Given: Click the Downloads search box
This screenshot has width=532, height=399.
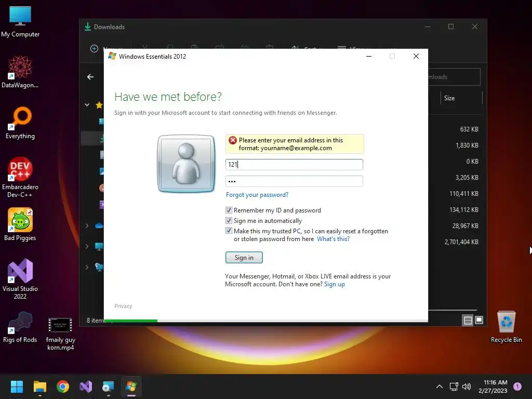Looking at the screenshot, I should coord(454,77).
